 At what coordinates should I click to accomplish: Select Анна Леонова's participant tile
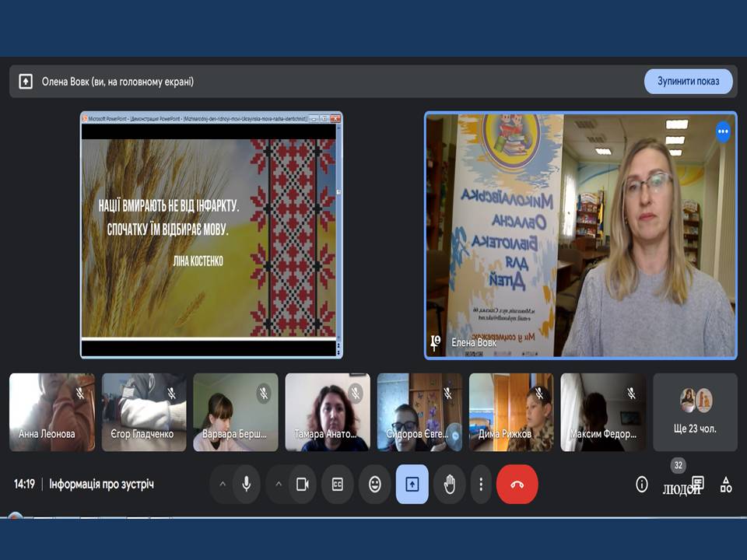51,412
